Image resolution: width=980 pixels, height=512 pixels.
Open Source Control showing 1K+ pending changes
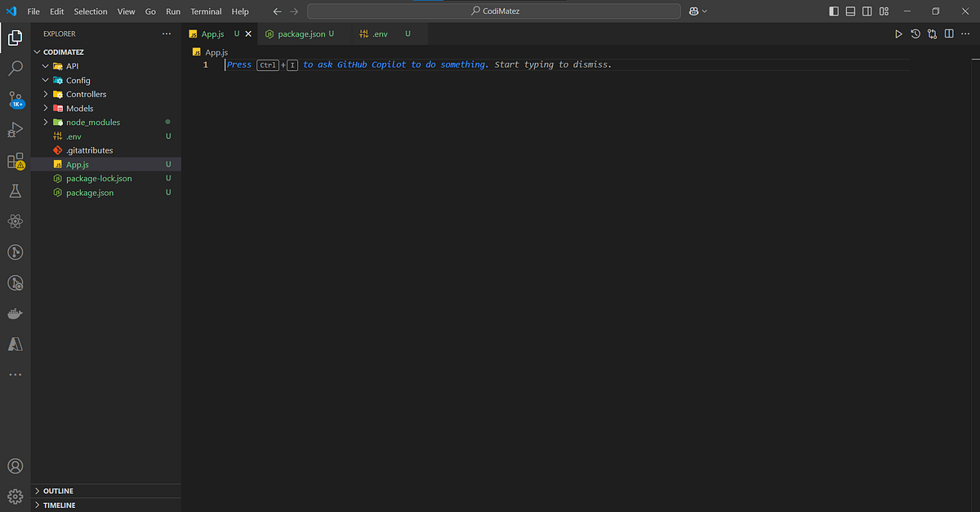[15, 99]
